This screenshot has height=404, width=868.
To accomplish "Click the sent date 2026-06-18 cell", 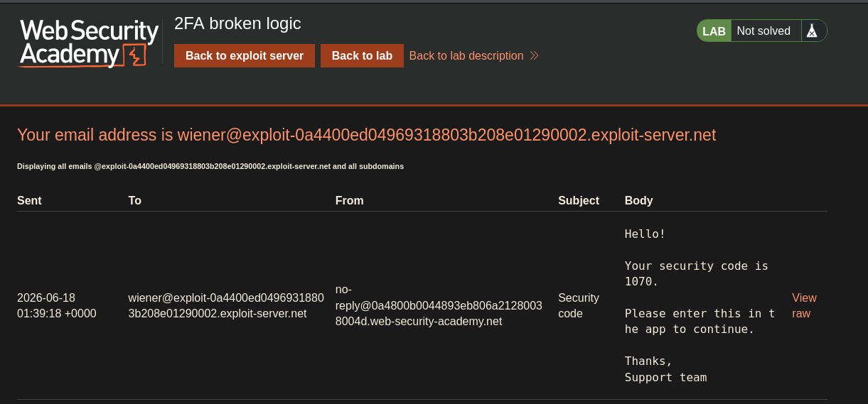I will [57, 305].
